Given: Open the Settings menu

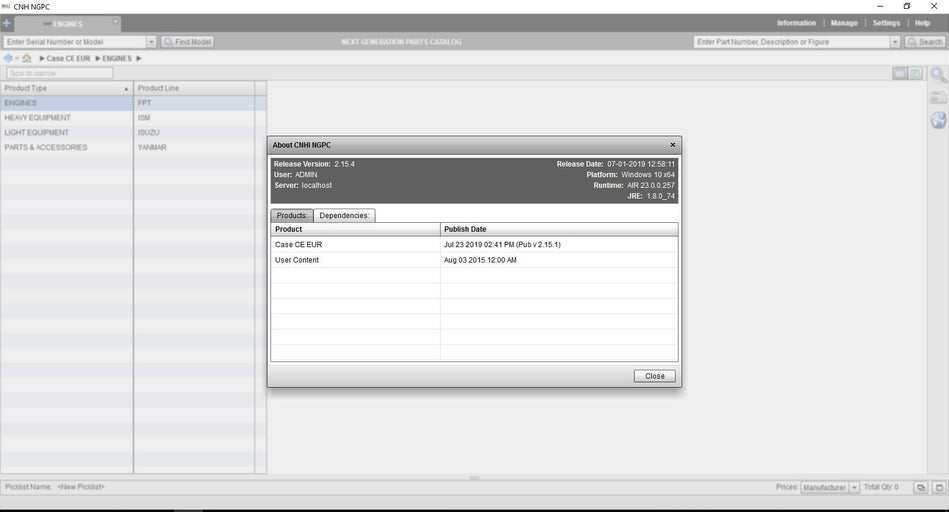Looking at the screenshot, I should 886,23.
